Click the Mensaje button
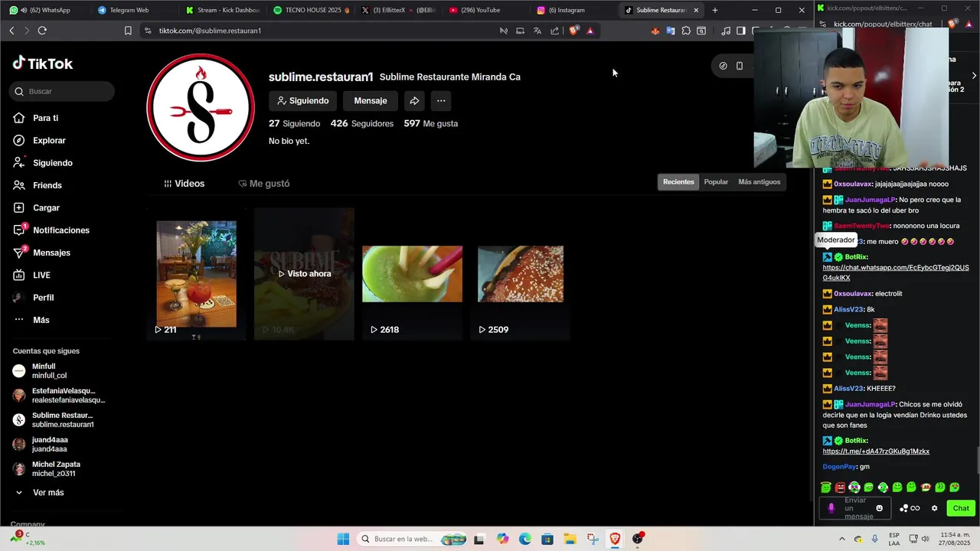 [x=371, y=100]
